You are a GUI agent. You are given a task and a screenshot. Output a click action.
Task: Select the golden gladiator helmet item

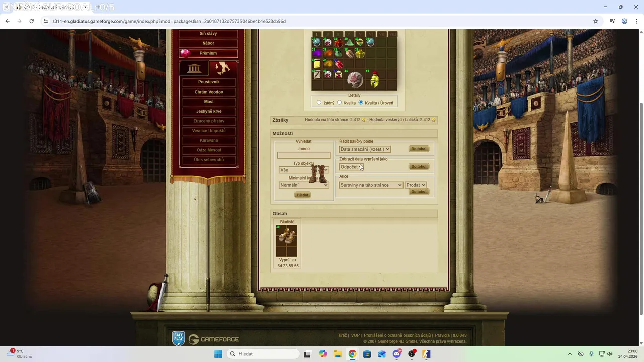tap(374, 80)
